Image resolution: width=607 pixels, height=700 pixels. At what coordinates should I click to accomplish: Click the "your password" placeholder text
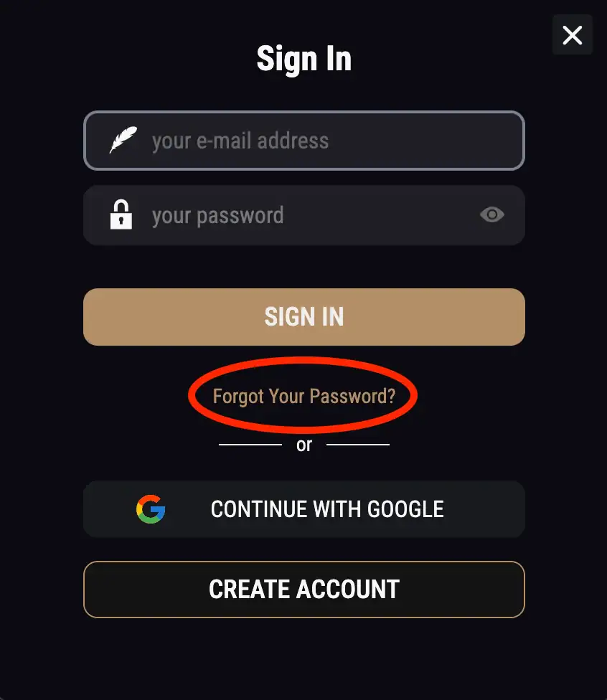(x=217, y=217)
